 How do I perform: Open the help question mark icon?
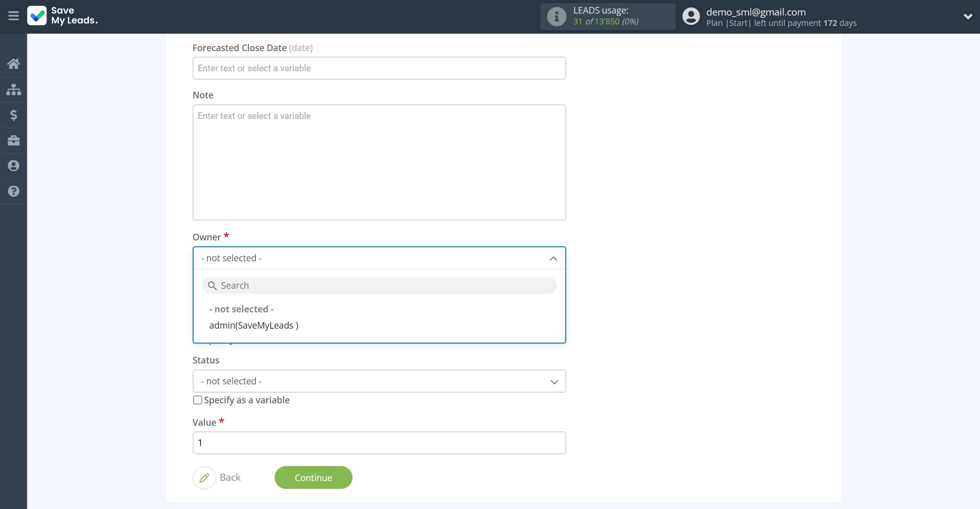(x=14, y=191)
